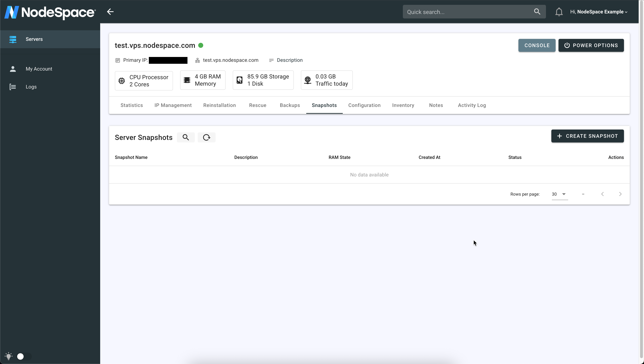Open the server Console
Image resolution: width=644 pixels, height=364 pixels.
537,45
